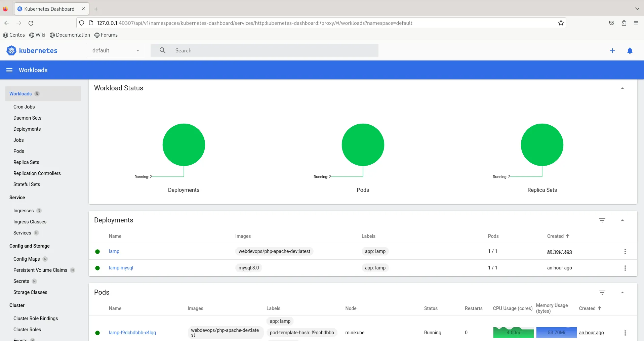The height and width of the screenshot is (341, 644).
Task: Open Jobs in sidebar
Action: point(18,140)
